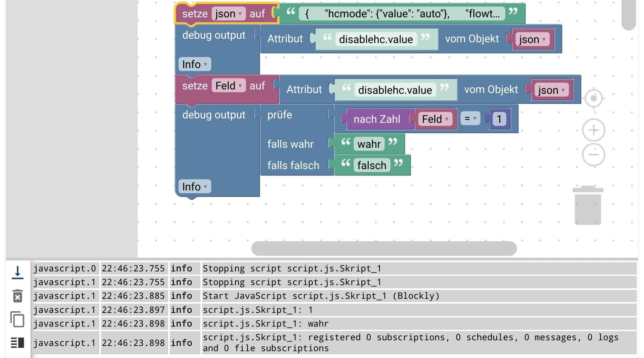The image size is (644, 358).
Task: Edit disablehc.value text in second Attribut block
Action: click(x=395, y=90)
